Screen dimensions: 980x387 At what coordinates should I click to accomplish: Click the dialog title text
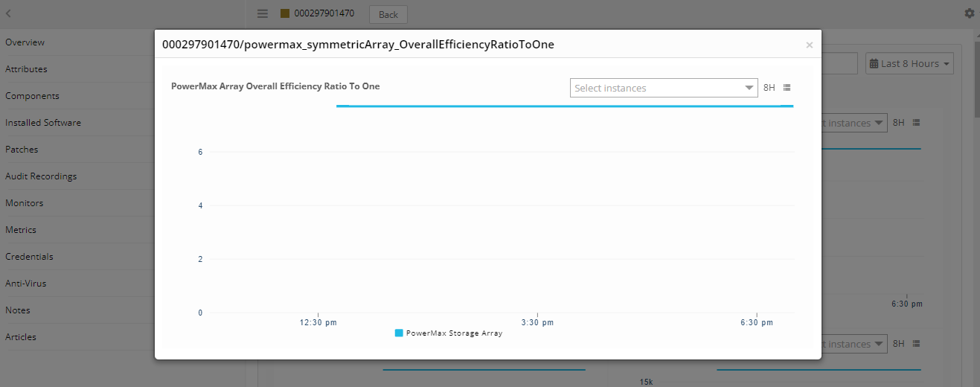point(358,45)
